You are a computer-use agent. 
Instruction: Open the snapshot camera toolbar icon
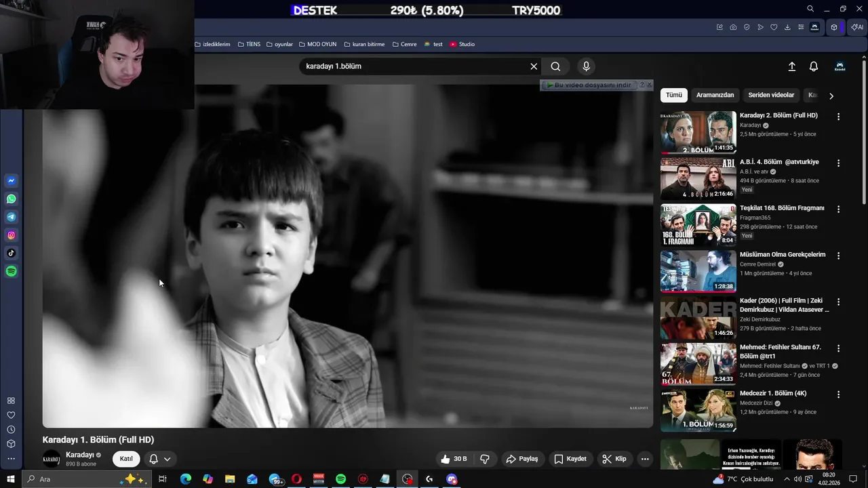[733, 27]
